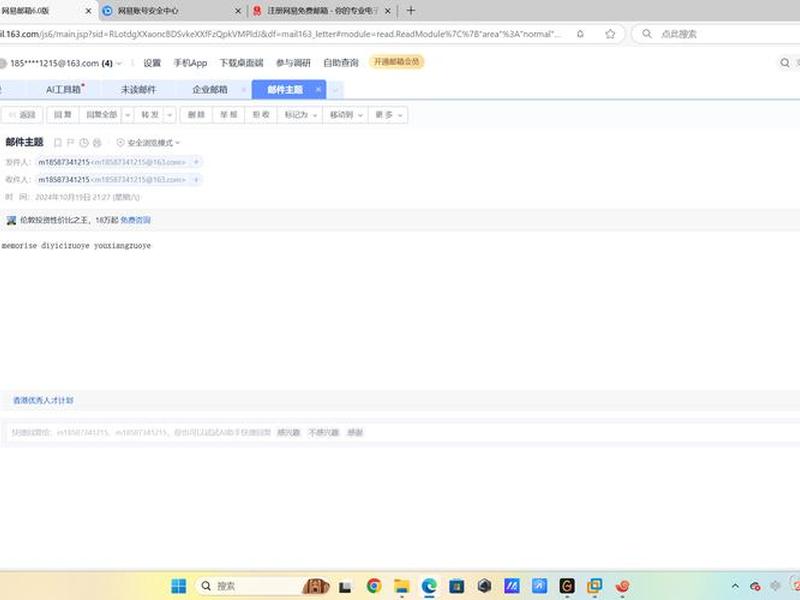
Task: Open the 移动到 dropdown
Action: click(346, 115)
